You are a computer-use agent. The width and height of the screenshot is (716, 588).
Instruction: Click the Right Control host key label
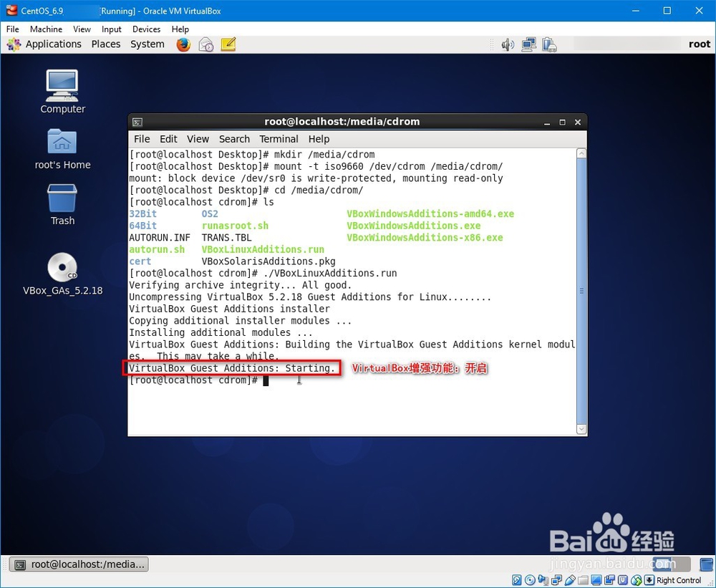point(679,580)
